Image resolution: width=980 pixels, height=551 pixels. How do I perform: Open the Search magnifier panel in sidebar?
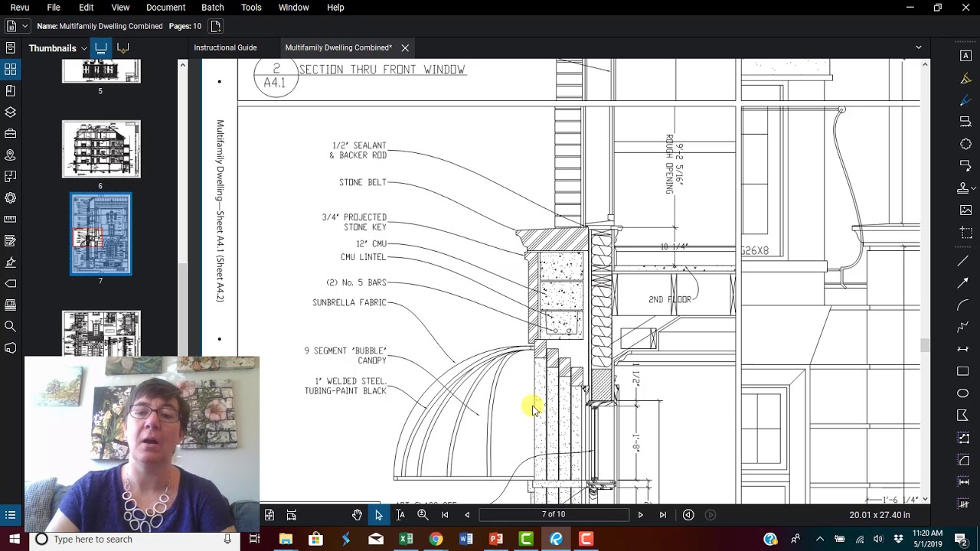pyautogui.click(x=11, y=326)
